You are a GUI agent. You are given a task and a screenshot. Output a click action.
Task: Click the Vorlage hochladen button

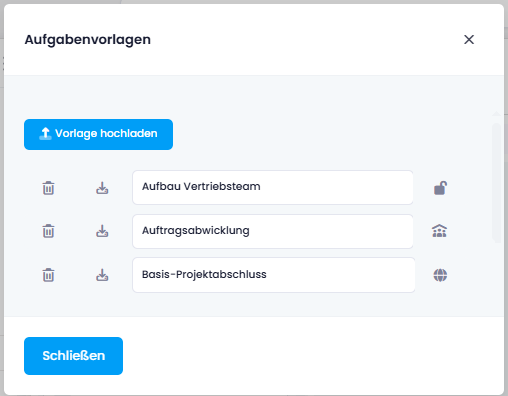click(98, 134)
